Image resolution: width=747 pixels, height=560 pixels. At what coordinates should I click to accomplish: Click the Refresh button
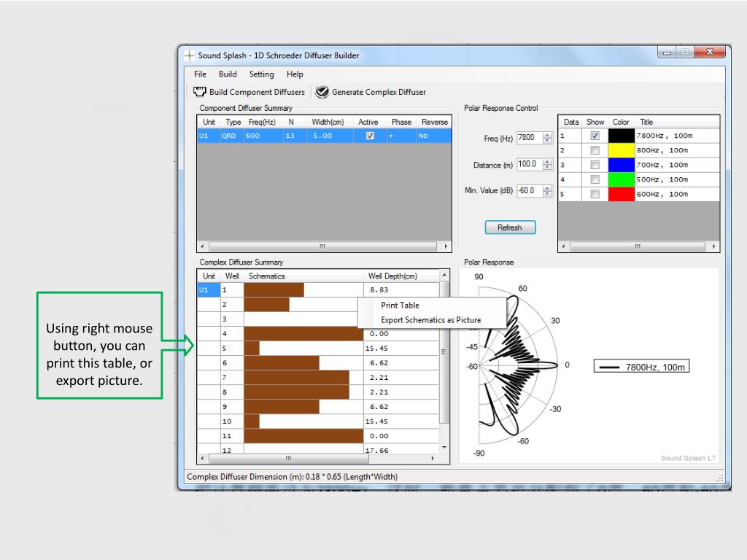510,227
